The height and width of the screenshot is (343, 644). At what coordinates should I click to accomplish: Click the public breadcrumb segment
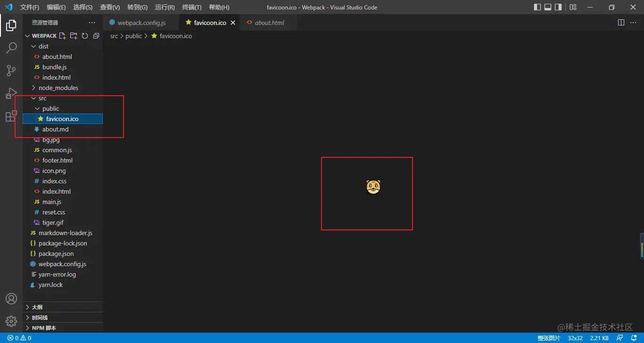(134, 36)
